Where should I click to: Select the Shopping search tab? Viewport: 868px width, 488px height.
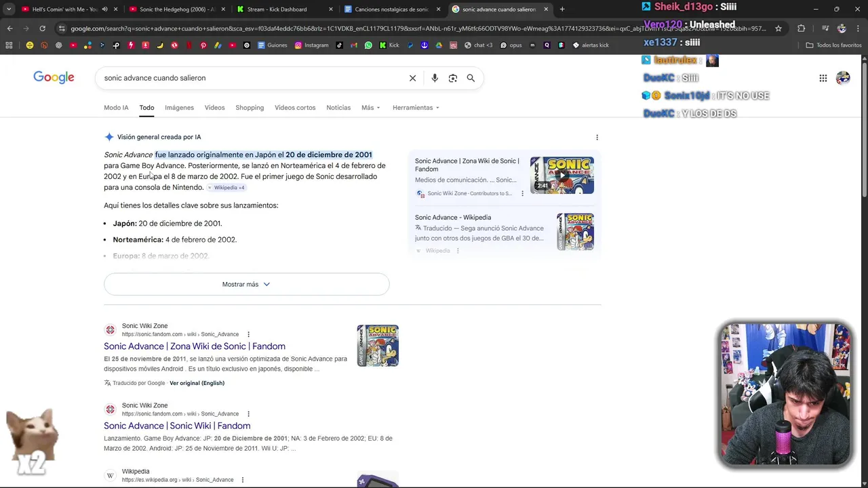pos(250,108)
